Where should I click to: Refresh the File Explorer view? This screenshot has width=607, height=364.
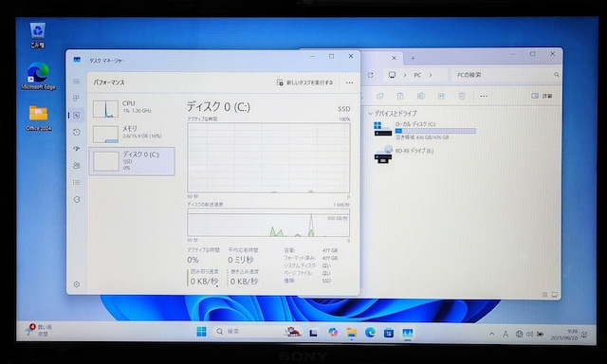pyautogui.click(x=371, y=75)
